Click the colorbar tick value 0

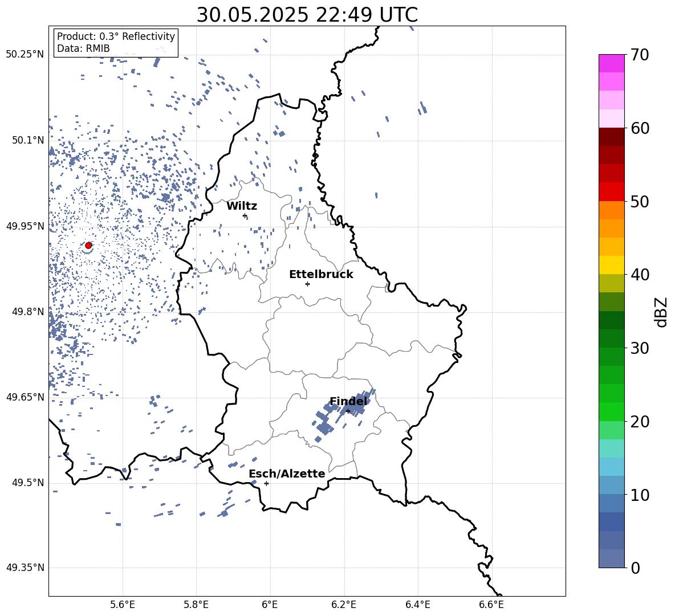pyautogui.click(x=635, y=568)
